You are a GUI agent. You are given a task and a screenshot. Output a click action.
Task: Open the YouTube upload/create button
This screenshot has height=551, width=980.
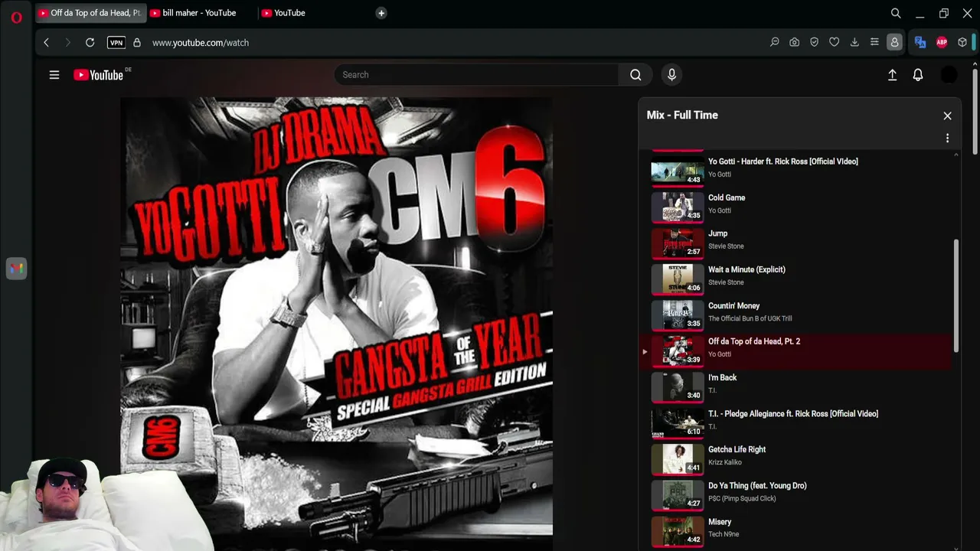[892, 75]
